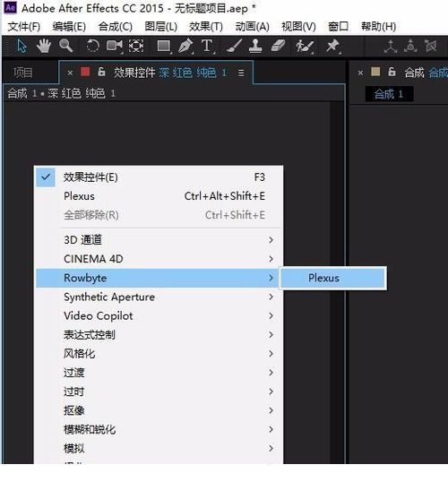Screen dimensions: 448x482
Task: Click the red layer color swatch
Action: coord(85,72)
